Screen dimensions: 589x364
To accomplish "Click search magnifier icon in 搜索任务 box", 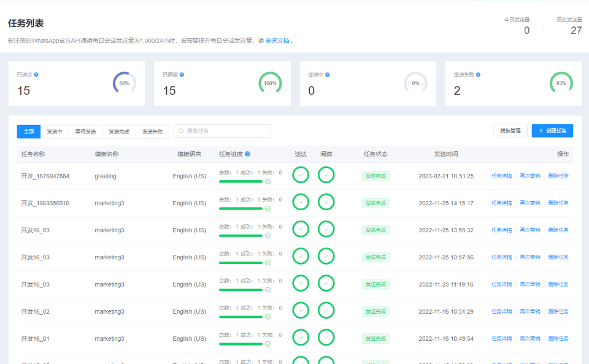I will (x=181, y=131).
